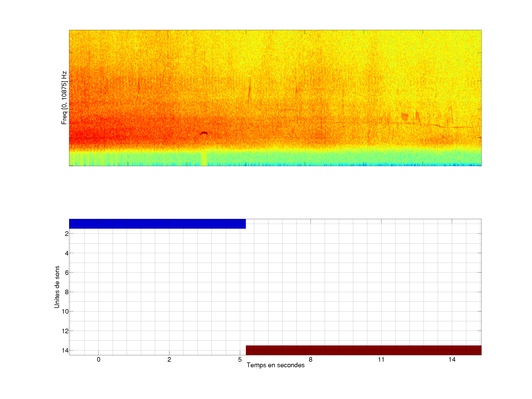This screenshot has width=532, height=399.
Task: Click the dark arc-shaped blob in the spectrogram
Action: (x=204, y=133)
